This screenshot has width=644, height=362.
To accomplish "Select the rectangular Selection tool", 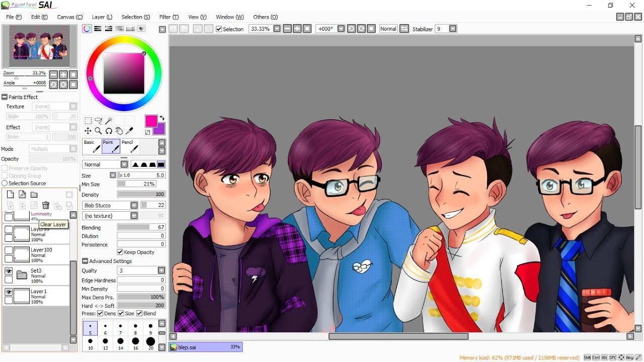I will pyautogui.click(x=88, y=121).
